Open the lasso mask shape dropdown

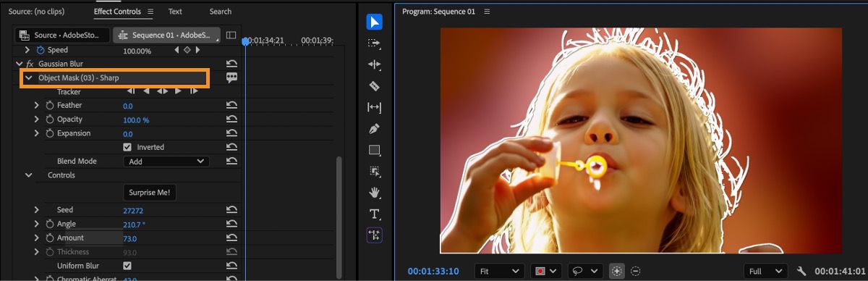tap(584, 271)
